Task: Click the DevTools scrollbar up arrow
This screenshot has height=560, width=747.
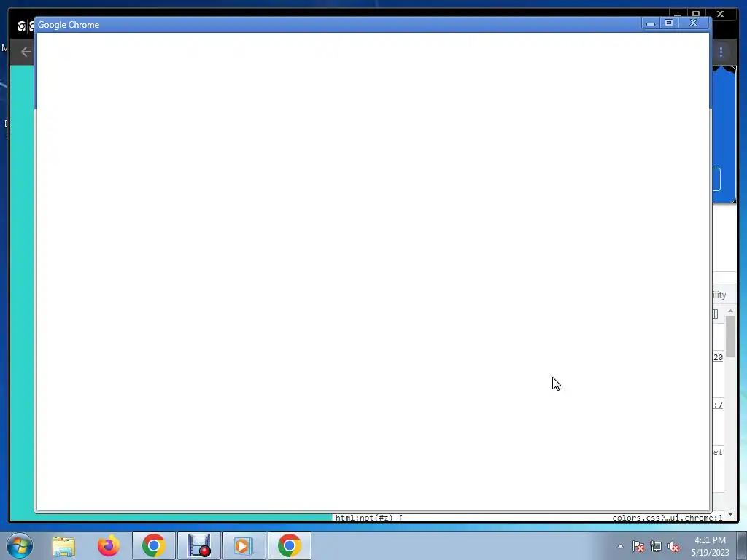Action: [x=731, y=311]
